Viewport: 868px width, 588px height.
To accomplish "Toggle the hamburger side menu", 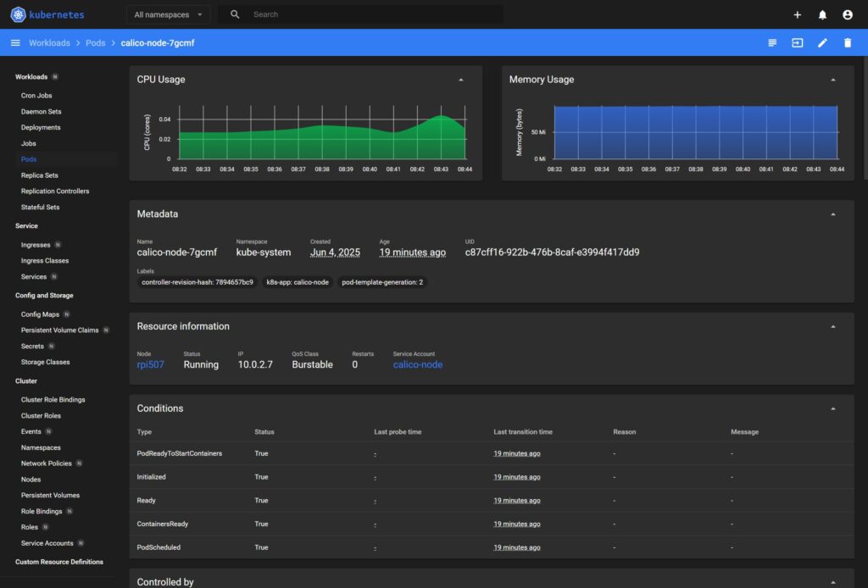I will coord(15,42).
